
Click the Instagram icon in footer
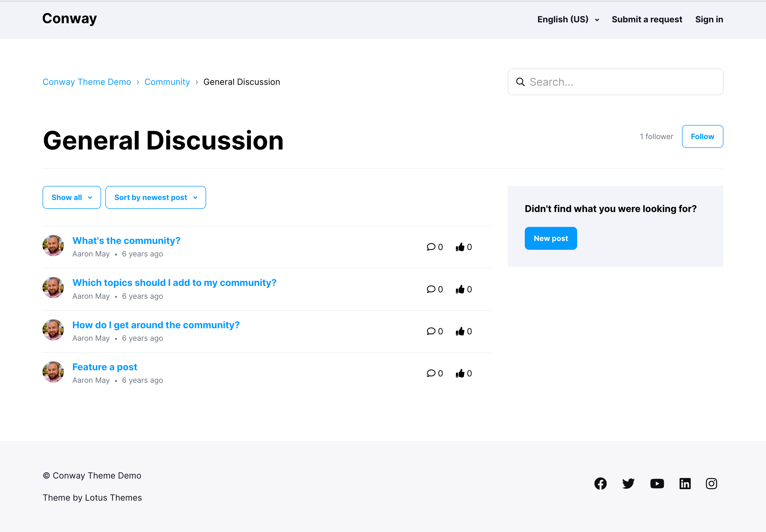point(711,483)
